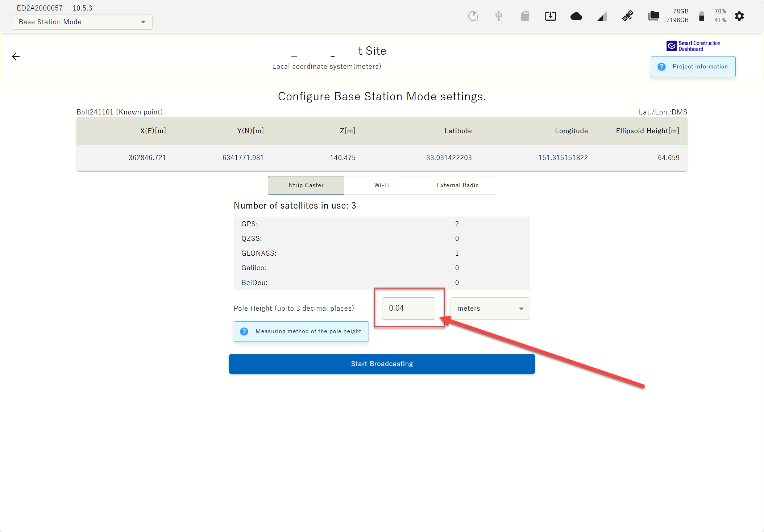Click the storage folders icon

pos(654,16)
